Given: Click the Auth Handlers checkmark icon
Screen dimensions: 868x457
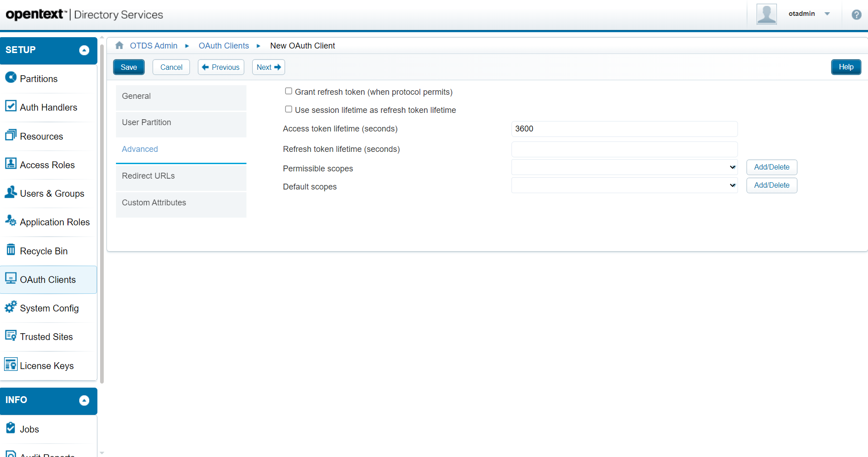Looking at the screenshot, I should coord(11,106).
